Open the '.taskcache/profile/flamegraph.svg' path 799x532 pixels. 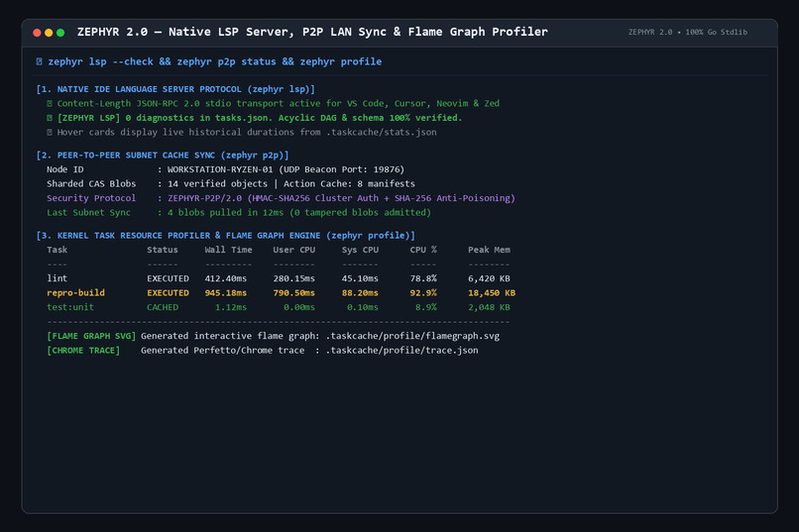pos(412,336)
